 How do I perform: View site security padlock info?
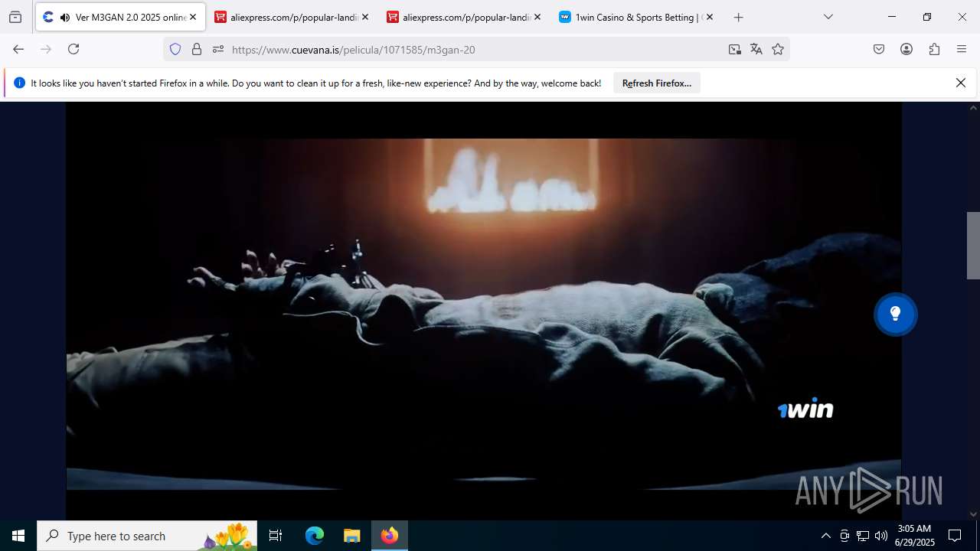pyautogui.click(x=197, y=49)
